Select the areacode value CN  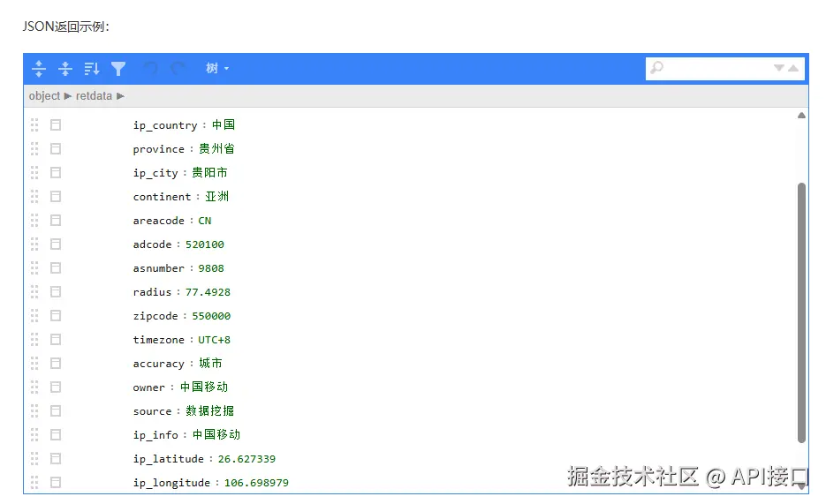[205, 221]
